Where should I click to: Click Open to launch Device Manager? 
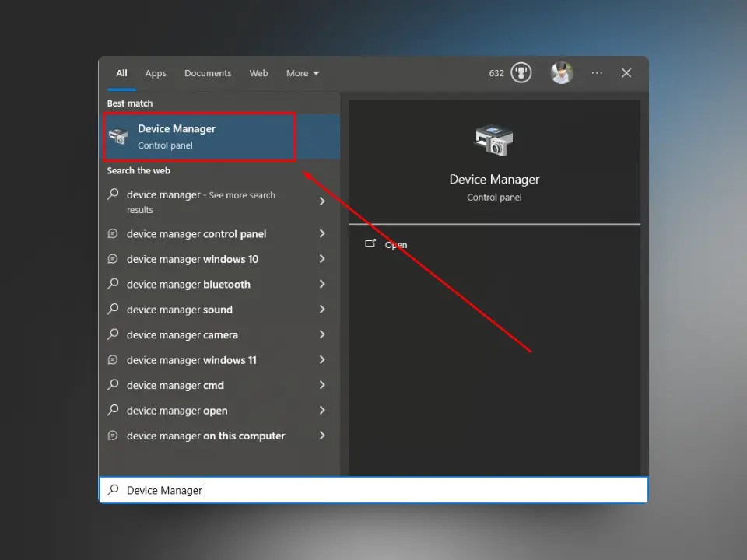[x=395, y=244]
